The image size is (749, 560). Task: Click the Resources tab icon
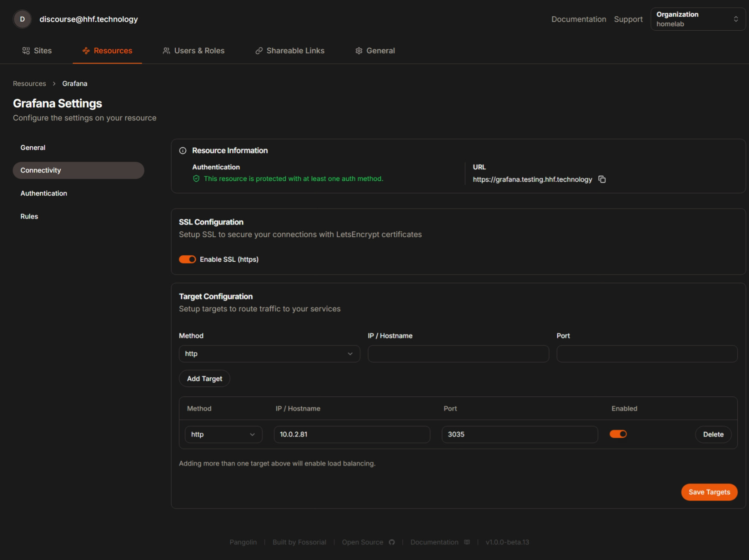(86, 51)
